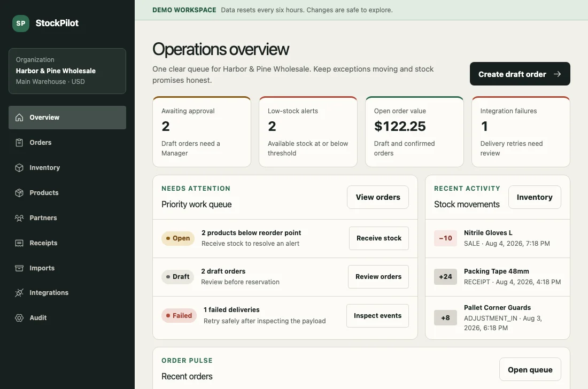
Task: Navigate to Partners page
Action: click(67, 218)
